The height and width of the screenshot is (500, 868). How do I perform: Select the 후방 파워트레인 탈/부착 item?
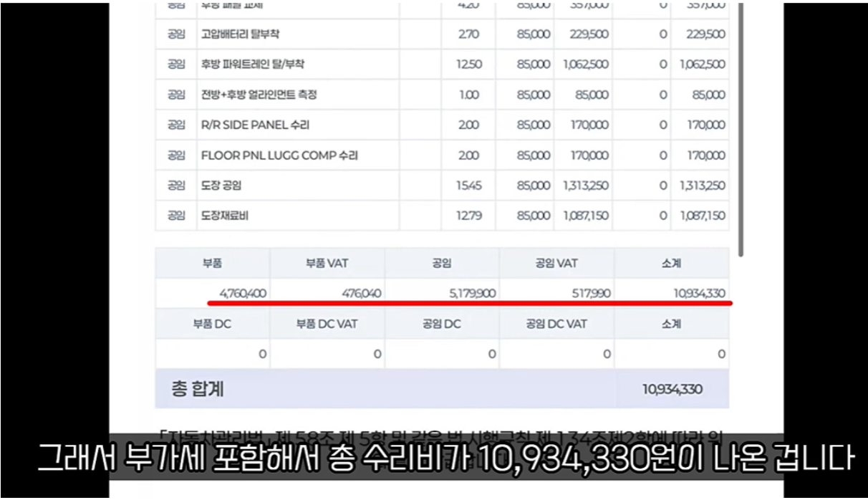pos(253,64)
